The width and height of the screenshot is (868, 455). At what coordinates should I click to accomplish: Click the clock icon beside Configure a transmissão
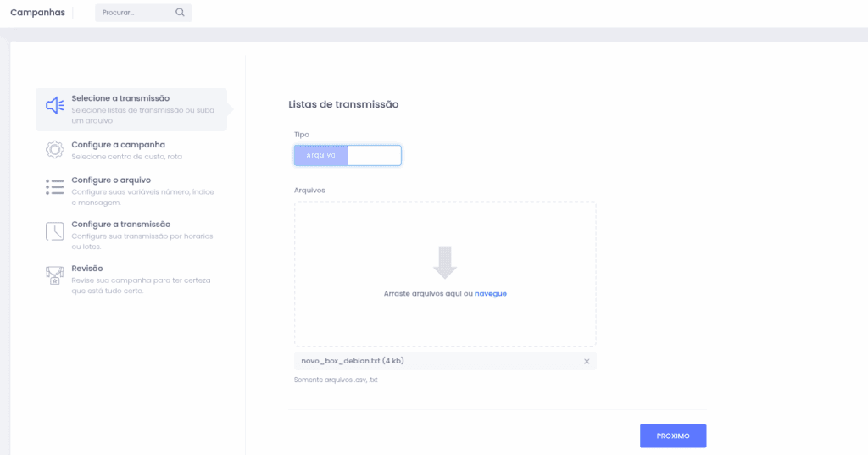pyautogui.click(x=55, y=231)
